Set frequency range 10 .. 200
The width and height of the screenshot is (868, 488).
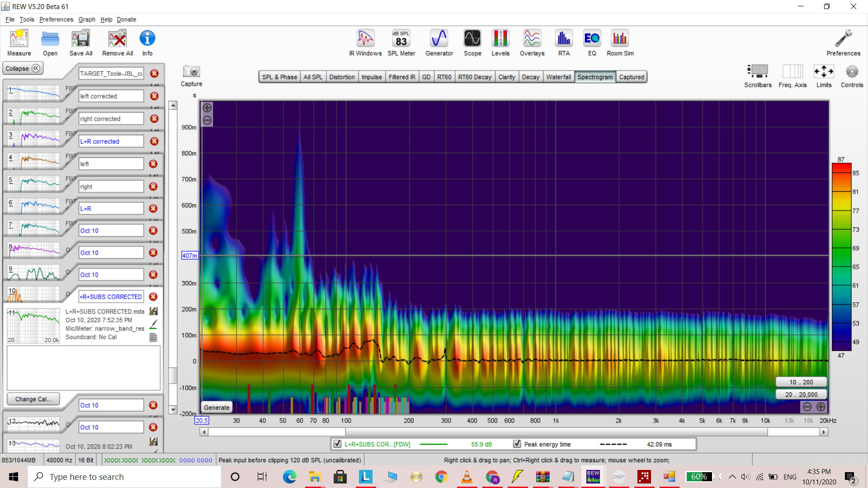pyautogui.click(x=801, y=382)
